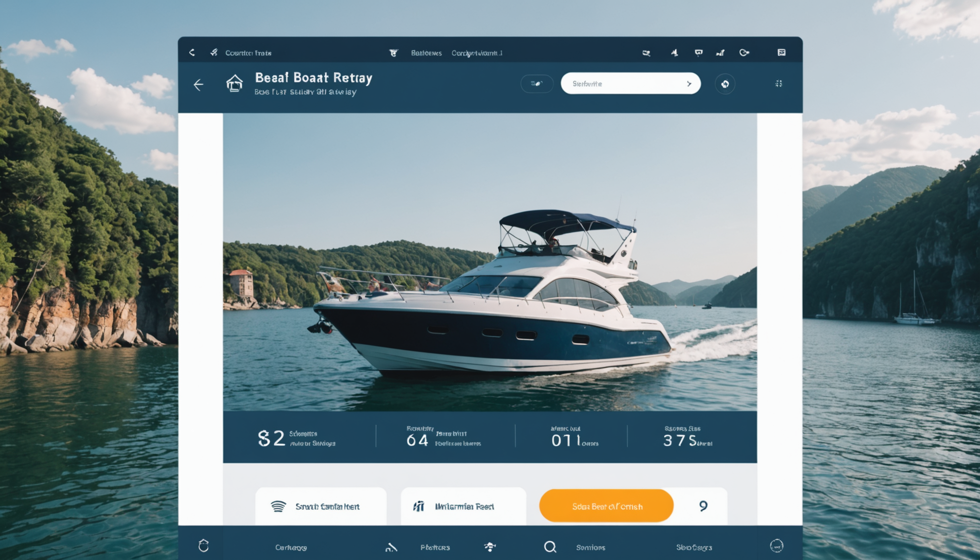Open the Sbotiegrs bottom tab

tap(694, 547)
